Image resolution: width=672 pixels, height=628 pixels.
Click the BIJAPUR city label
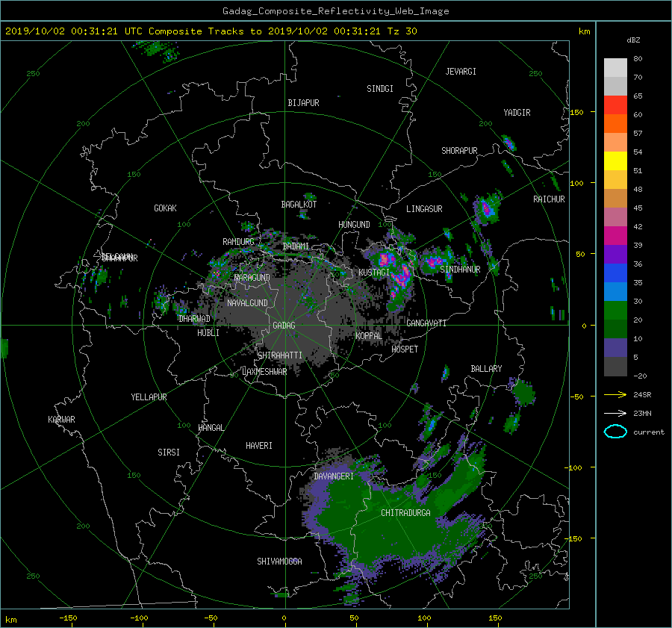click(303, 103)
